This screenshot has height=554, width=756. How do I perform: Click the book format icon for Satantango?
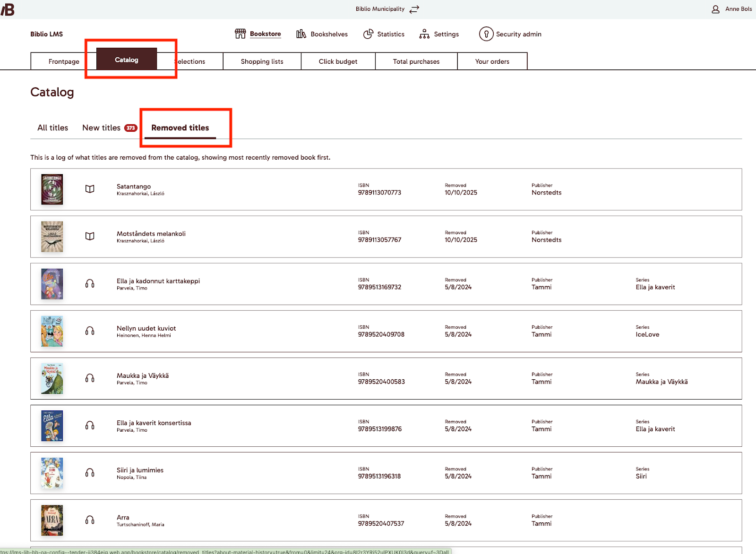(x=90, y=189)
